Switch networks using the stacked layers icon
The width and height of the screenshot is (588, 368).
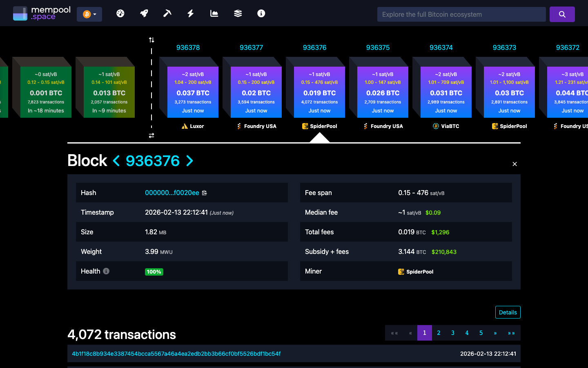(x=238, y=13)
